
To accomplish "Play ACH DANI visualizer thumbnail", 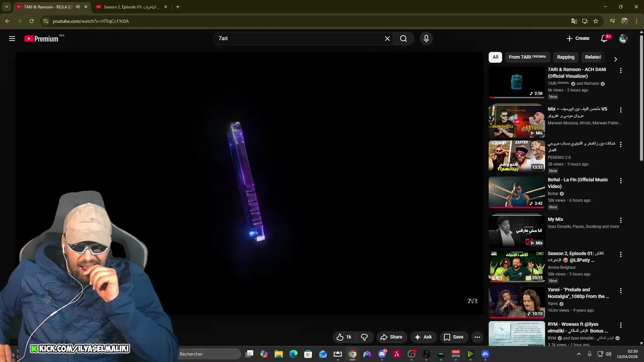I will click(x=517, y=82).
